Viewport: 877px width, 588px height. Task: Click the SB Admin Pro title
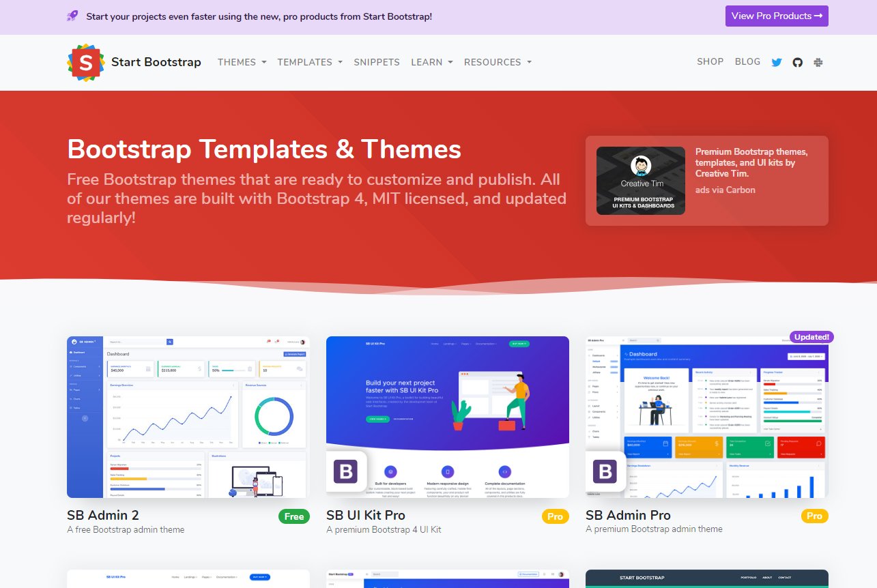point(628,515)
